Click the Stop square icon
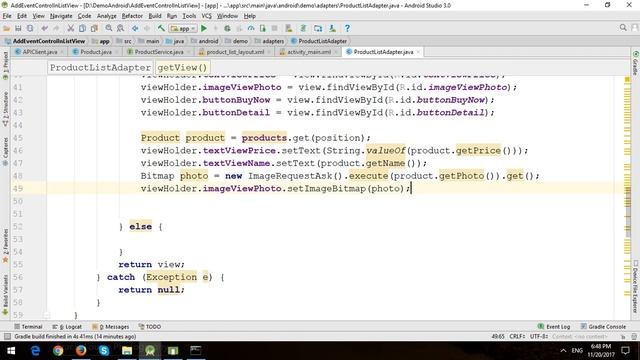This screenshot has height=360, width=640. (x=275, y=28)
